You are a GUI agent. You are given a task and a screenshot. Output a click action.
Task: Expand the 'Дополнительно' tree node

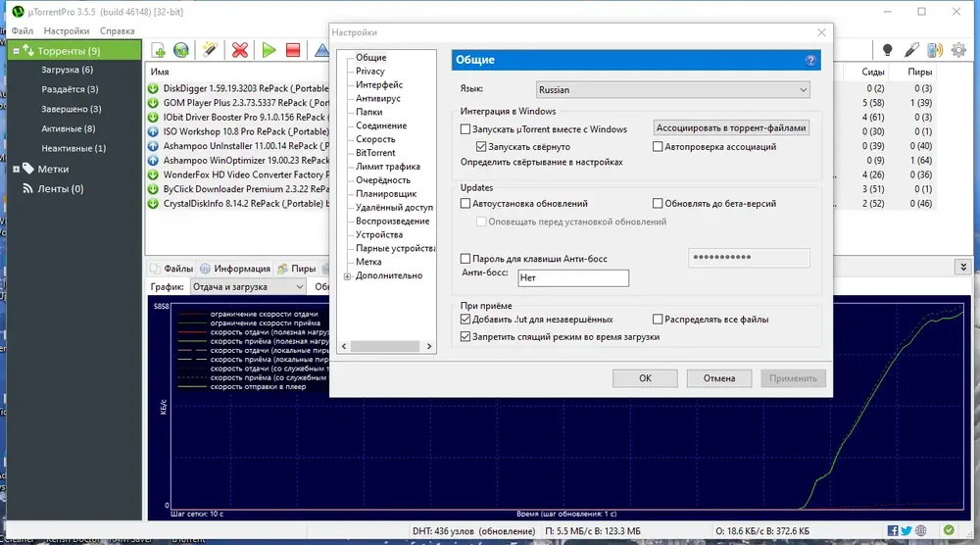pyautogui.click(x=348, y=276)
